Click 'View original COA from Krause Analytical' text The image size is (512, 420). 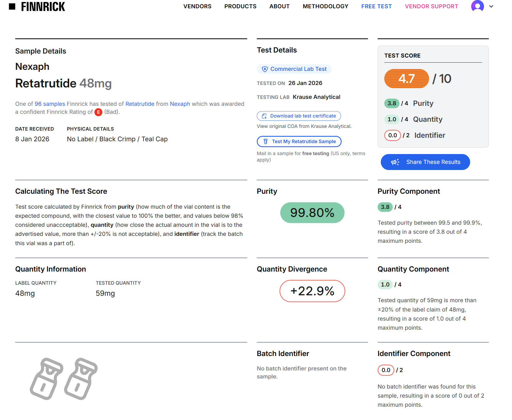coord(304,126)
